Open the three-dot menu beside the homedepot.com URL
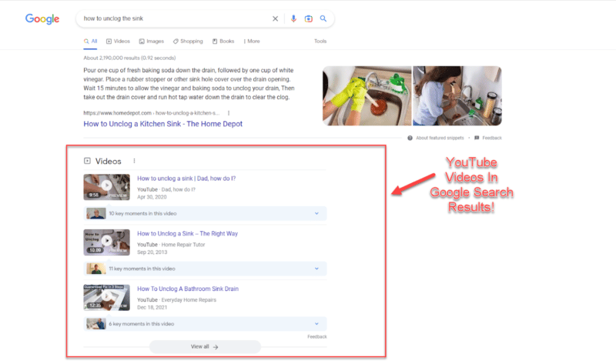The width and height of the screenshot is (616, 364). point(229,113)
